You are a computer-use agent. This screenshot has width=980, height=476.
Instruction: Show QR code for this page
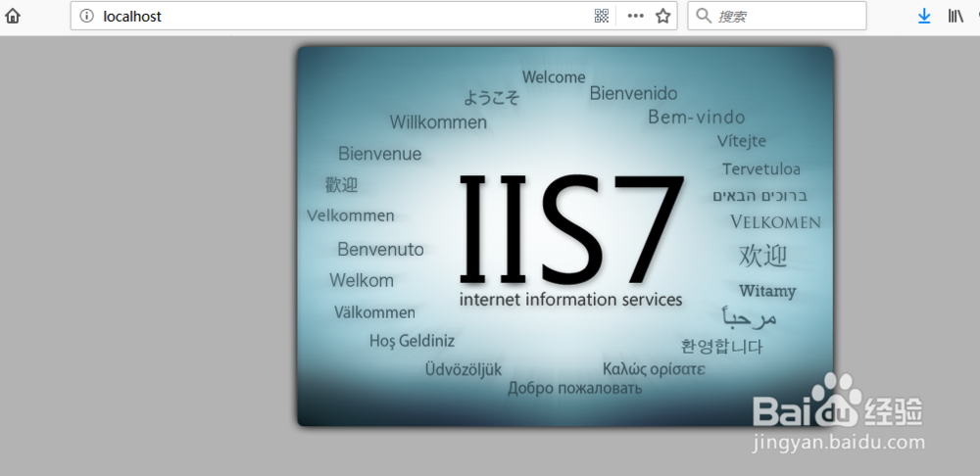(602, 17)
